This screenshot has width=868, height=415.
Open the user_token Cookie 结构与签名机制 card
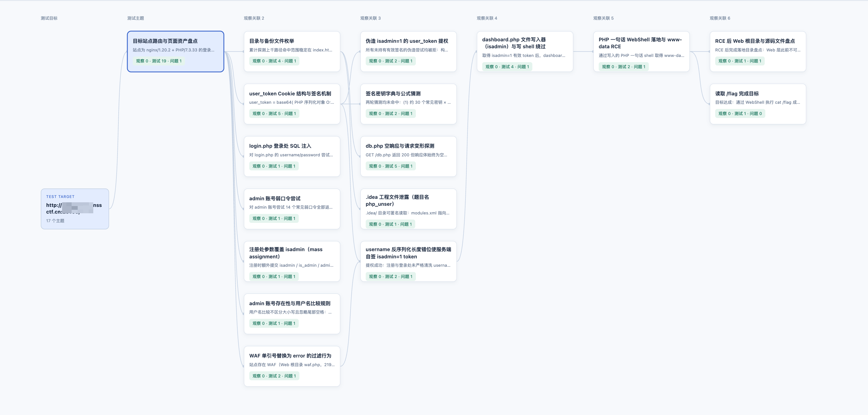292,104
